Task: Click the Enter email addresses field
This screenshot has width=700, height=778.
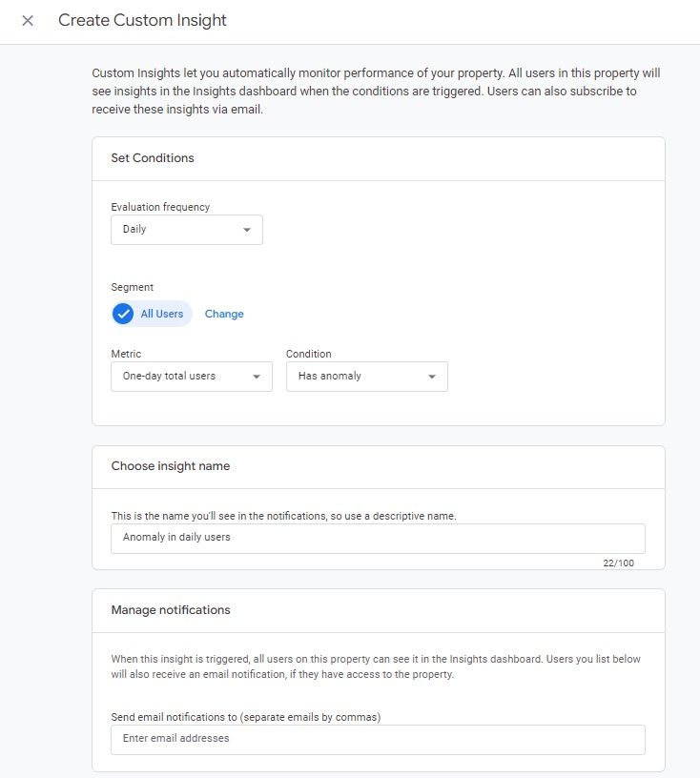Action: (x=378, y=739)
